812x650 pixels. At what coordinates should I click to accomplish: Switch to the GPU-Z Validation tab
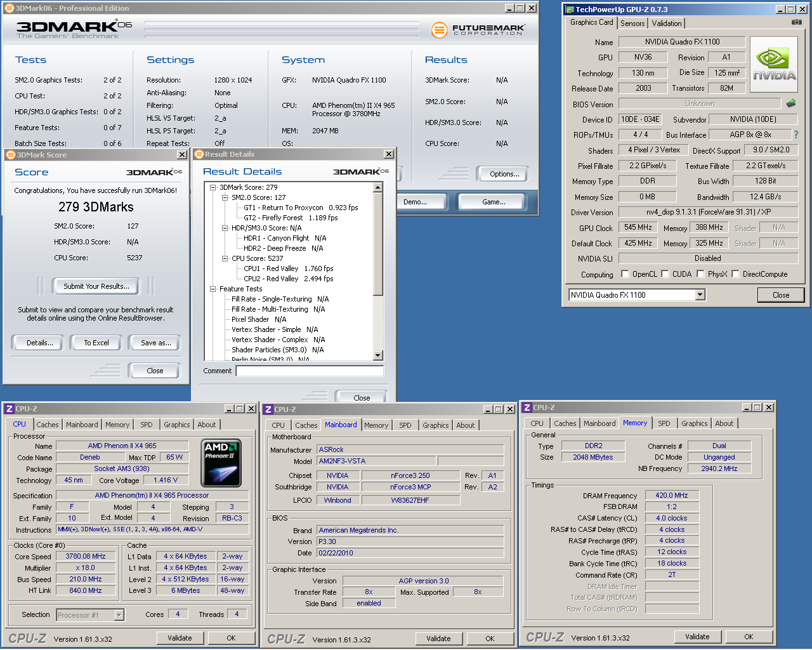pyautogui.click(x=667, y=23)
